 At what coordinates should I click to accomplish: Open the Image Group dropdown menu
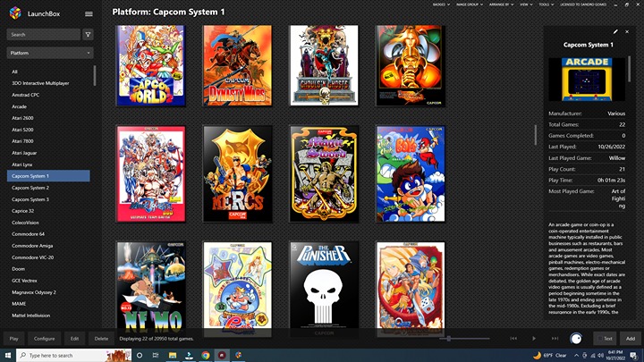click(x=469, y=4)
